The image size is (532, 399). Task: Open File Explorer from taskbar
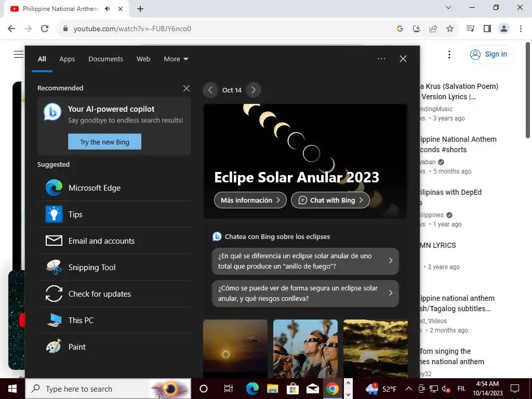272,389
